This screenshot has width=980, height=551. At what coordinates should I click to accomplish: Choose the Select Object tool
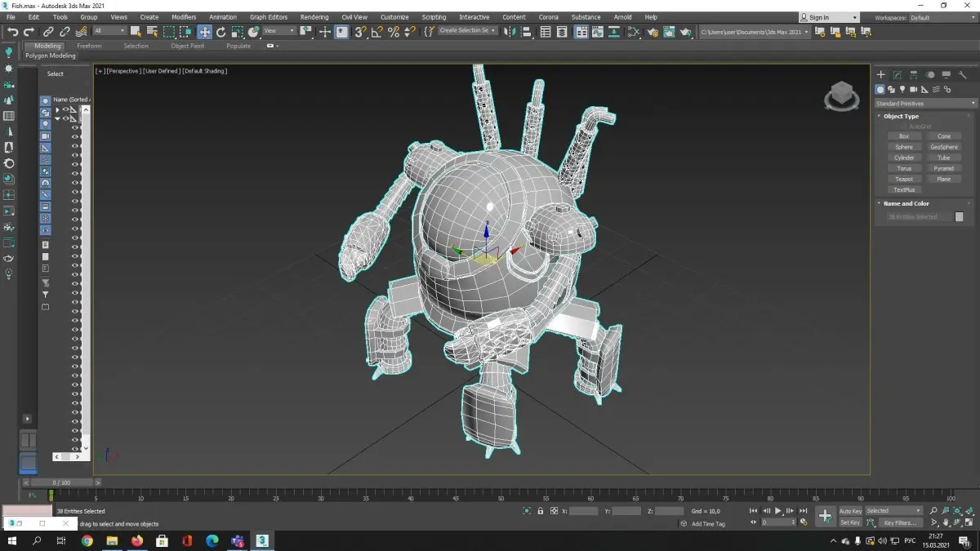click(136, 32)
